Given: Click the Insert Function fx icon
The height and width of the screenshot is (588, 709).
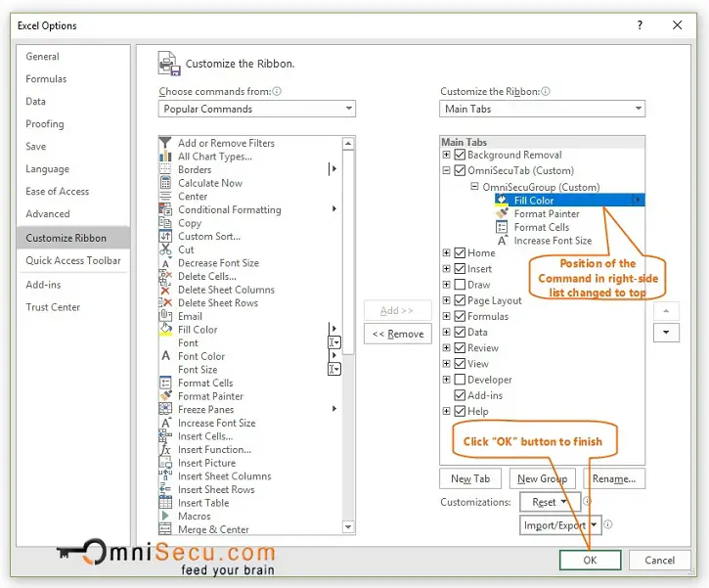Looking at the screenshot, I should 165,449.
